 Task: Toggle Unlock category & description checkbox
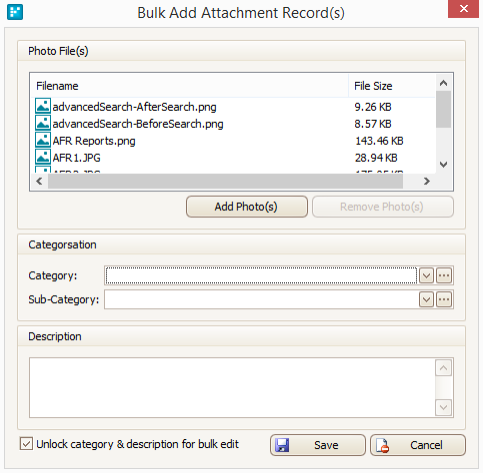(26, 444)
